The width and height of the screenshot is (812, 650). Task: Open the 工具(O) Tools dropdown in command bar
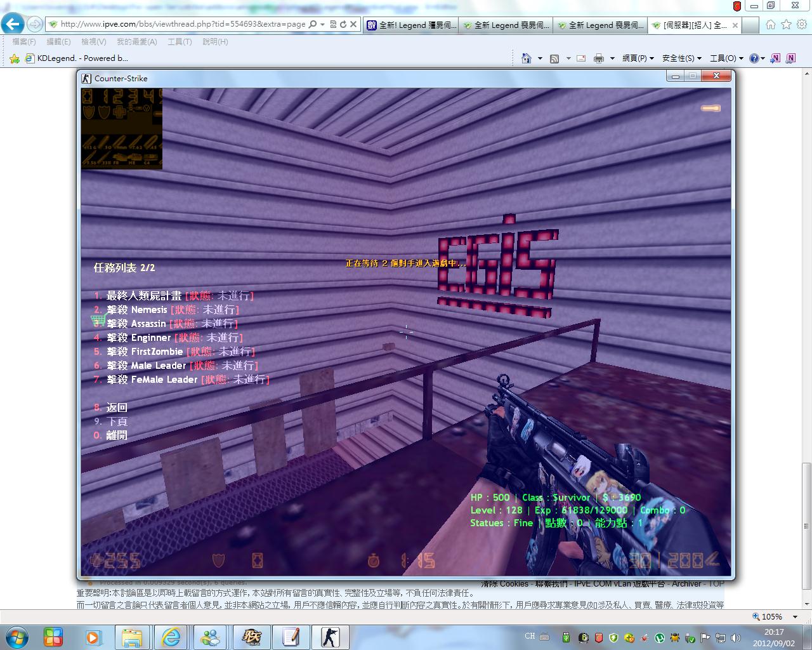pyautogui.click(x=726, y=58)
